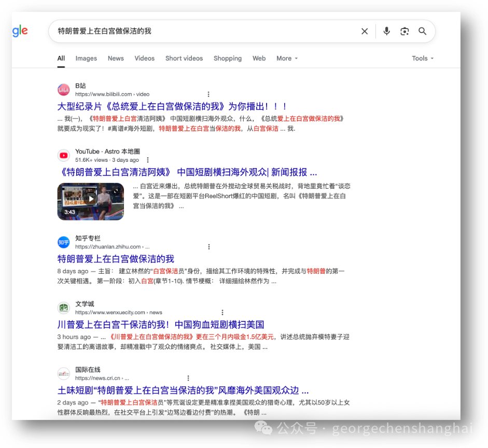Open the 特朗普爱上在白宫做保洁的我 Zhihu result link

tap(116, 259)
